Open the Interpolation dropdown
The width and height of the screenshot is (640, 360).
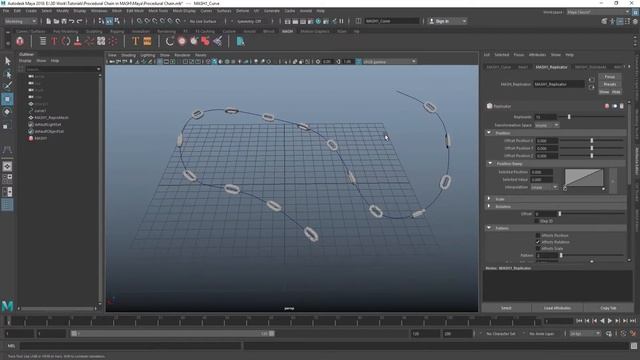544,187
